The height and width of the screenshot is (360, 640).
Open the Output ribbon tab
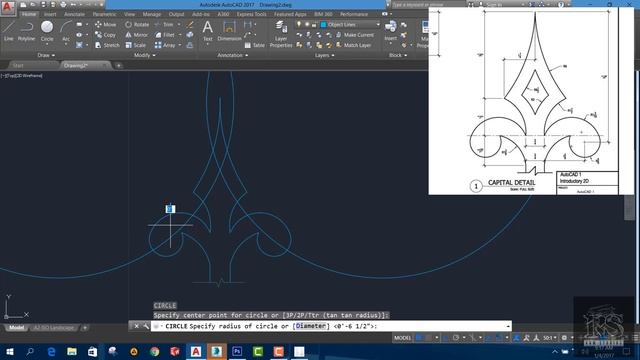(x=176, y=14)
